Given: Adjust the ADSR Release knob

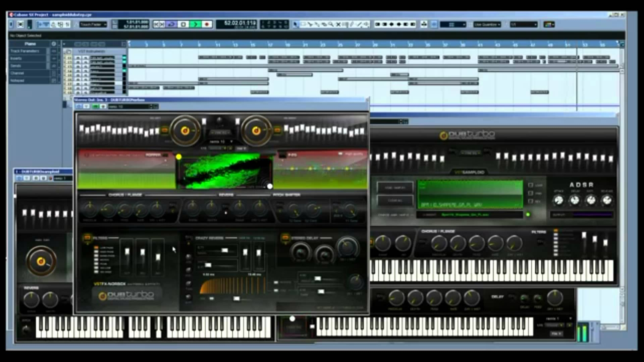Looking at the screenshot, I should pyautogui.click(x=607, y=200).
